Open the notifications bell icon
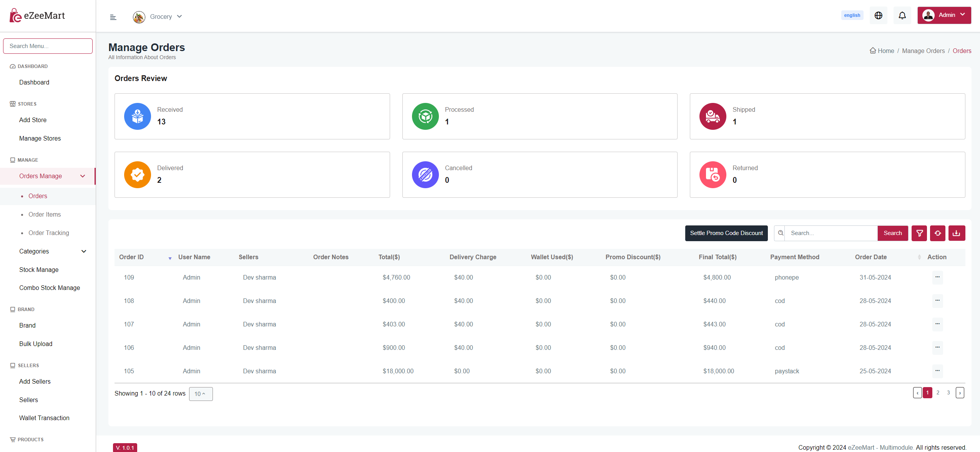980x452 pixels. (902, 15)
